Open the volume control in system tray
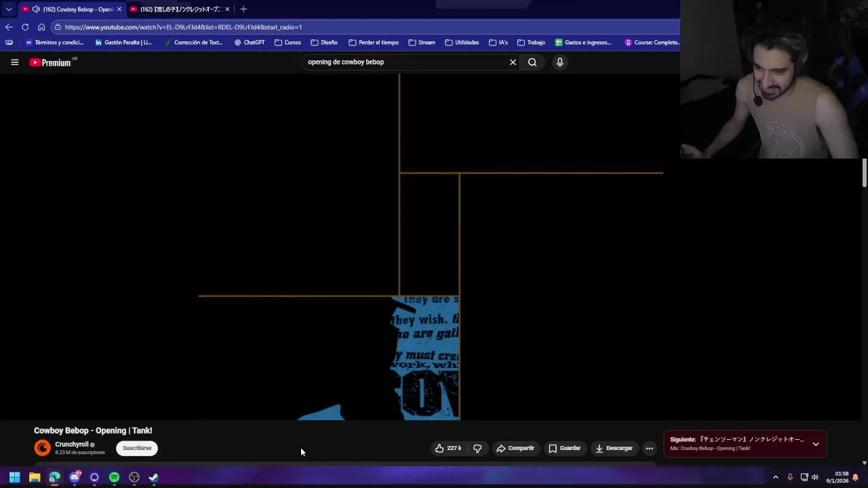868x488 pixels. tap(815, 477)
